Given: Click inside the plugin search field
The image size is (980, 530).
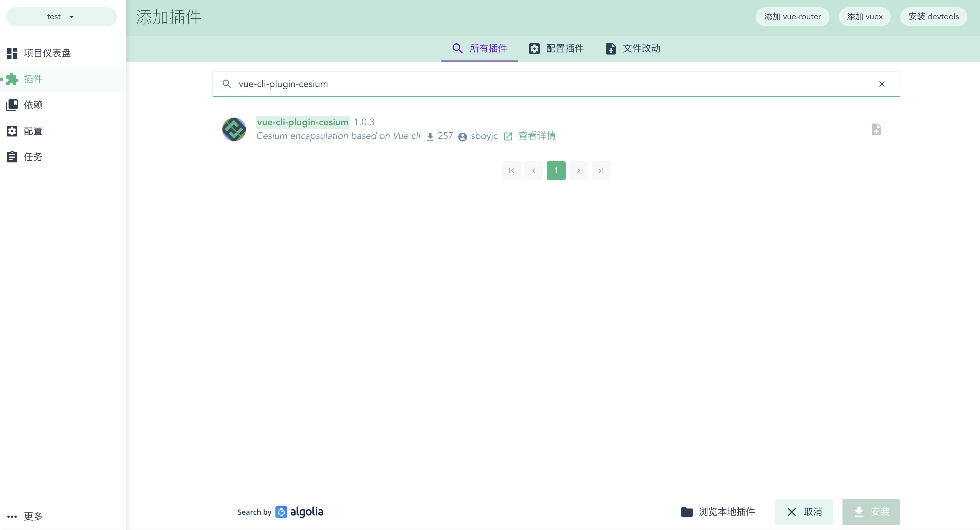Looking at the screenshot, I should click(533, 84).
